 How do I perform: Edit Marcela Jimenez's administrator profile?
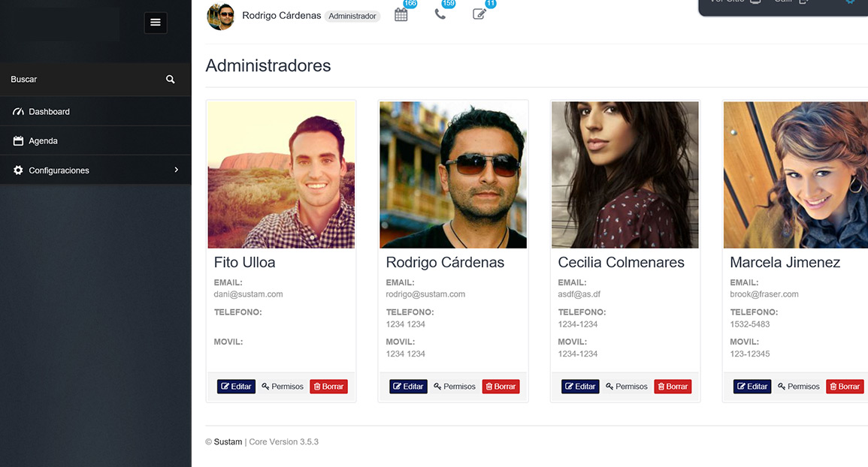pos(752,386)
